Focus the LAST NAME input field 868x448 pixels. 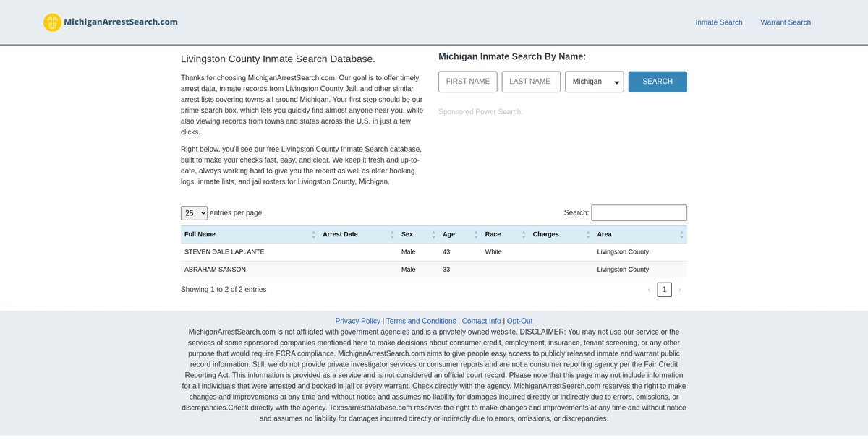(530, 82)
